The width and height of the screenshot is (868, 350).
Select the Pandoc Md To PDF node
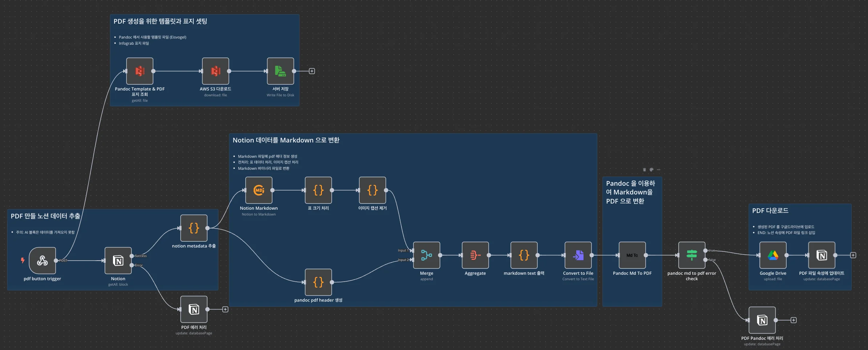click(x=632, y=255)
